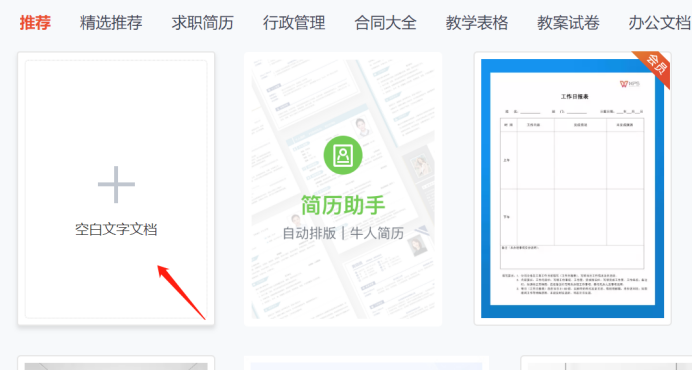Click the 空白文字文档 label
Image resolution: width=692 pixels, height=370 pixels.
(x=116, y=230)
